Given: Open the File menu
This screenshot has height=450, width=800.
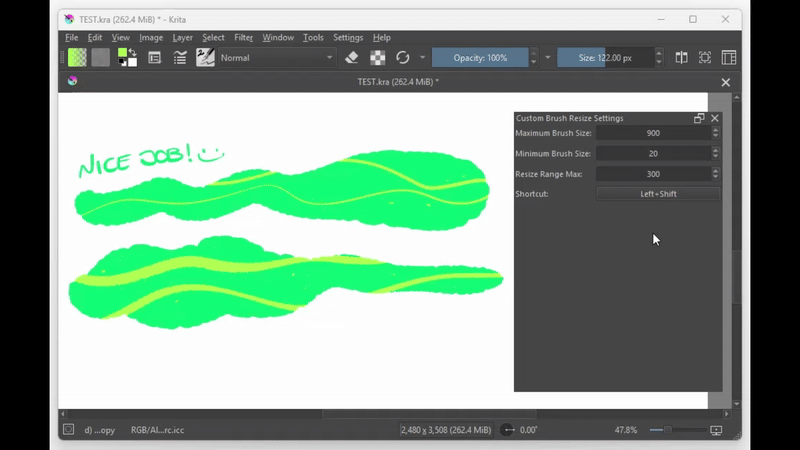Looking at the screenshot, I should 71,38.
